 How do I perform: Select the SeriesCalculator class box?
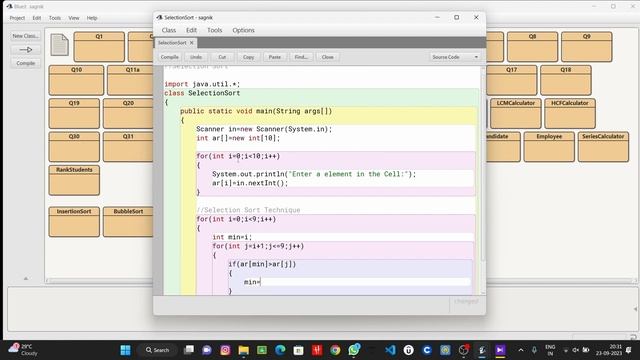(x=603, y=147)
